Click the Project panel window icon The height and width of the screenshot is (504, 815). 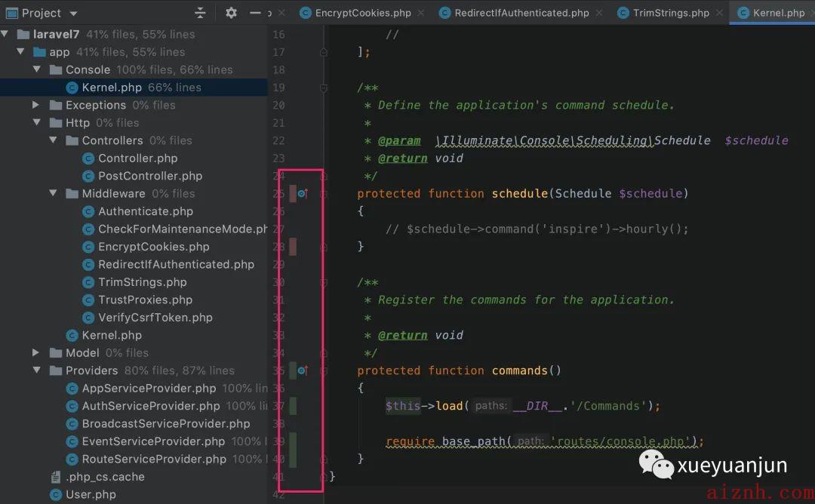point(11,13)
